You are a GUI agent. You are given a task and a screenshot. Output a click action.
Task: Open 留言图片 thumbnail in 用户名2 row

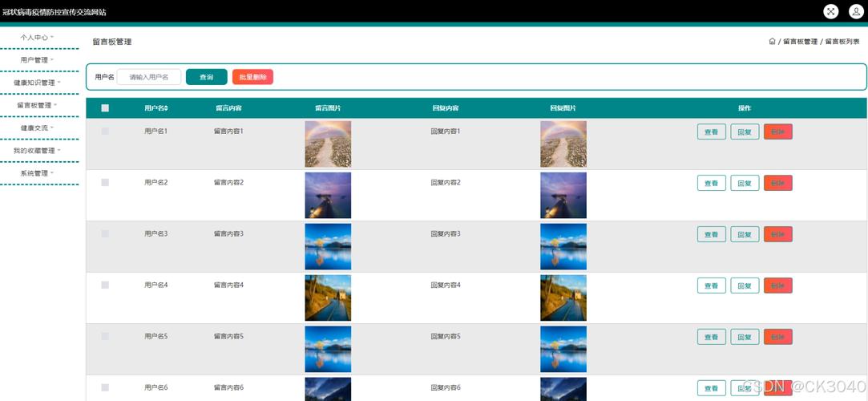(328, 195)
